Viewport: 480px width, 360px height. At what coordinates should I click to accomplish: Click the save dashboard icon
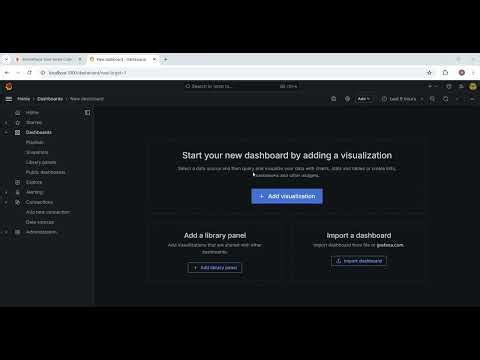pyautogui.click(x=333, y=99)
